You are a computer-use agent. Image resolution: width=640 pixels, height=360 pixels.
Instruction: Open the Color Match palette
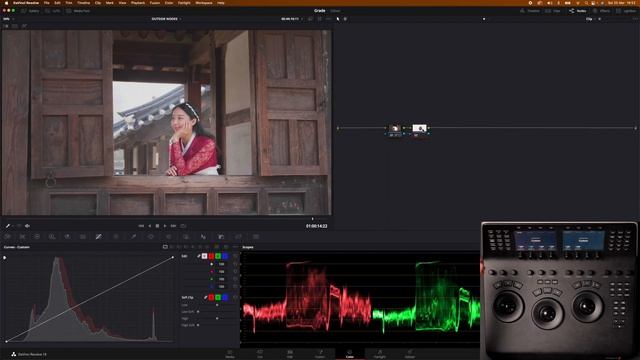coord(22,236)
